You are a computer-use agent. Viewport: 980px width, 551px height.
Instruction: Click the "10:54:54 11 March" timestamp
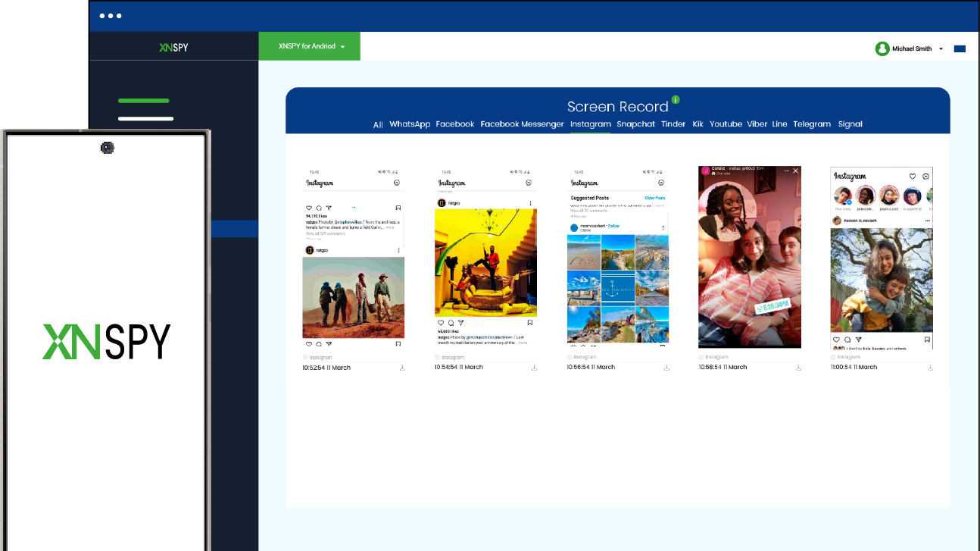459,367
